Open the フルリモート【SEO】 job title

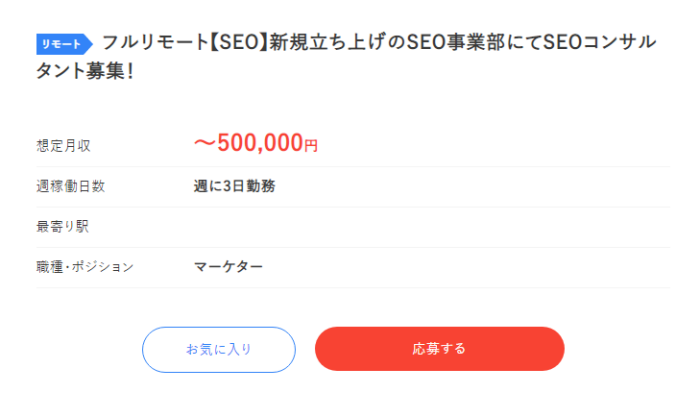coord(346,56)
